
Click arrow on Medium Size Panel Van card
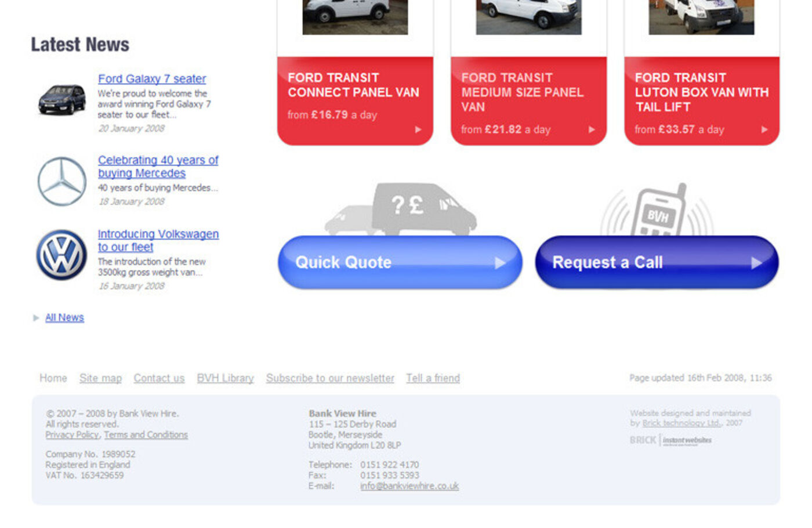coord(592,129)
